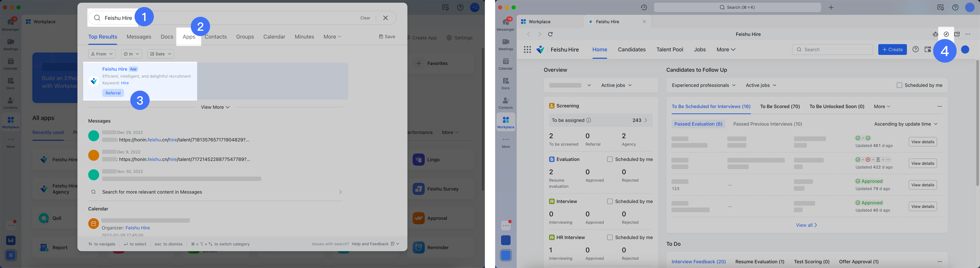Click the compass open-in-browser icon
The image size is (980, 268).
pos(946,34)
